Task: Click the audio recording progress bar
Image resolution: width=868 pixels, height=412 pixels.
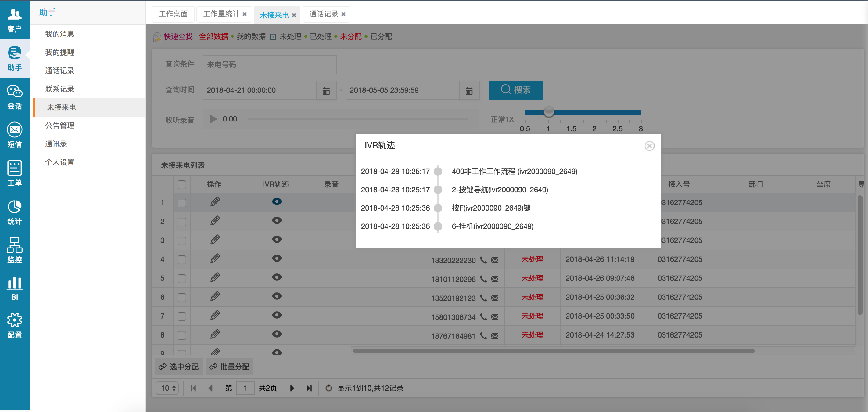Action: point(358,119)
